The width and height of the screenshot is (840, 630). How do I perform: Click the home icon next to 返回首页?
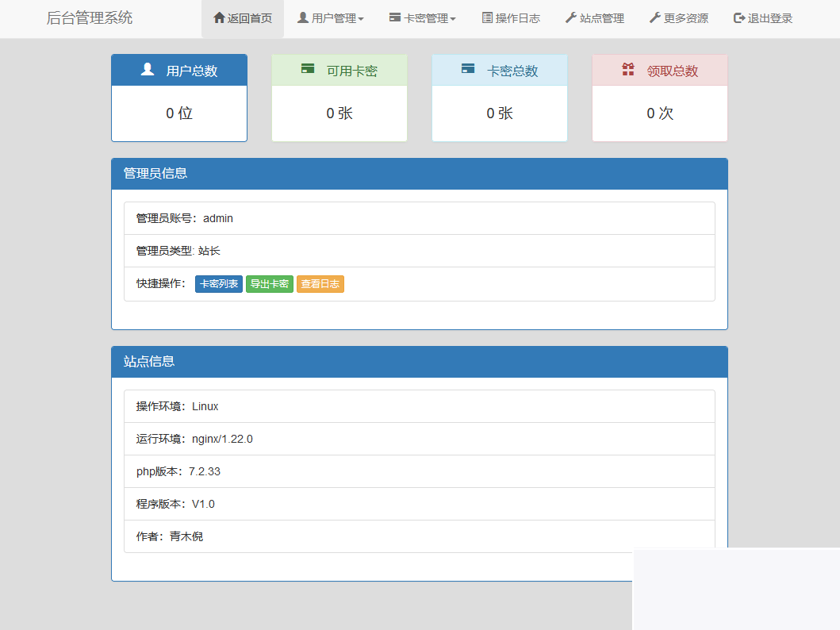tap(220, 18)
